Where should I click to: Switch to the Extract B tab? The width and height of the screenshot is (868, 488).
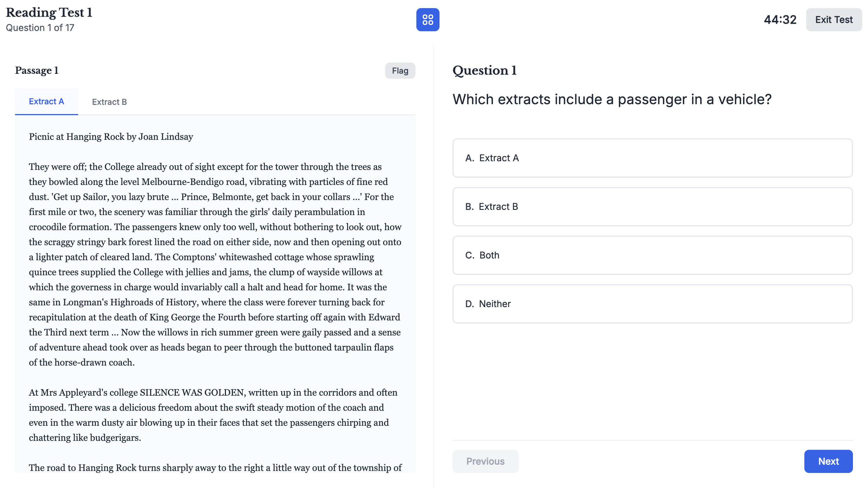pyautogui.click(x=109, y=101)
